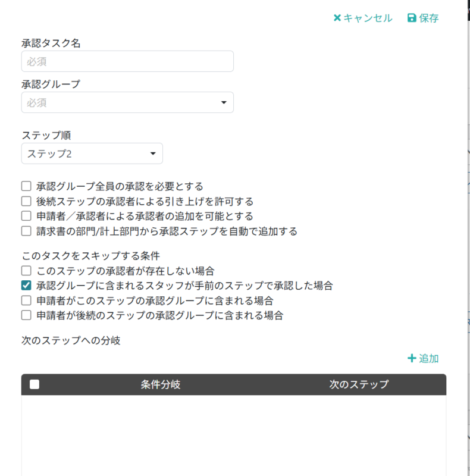
Task: Click the 次のステップへの分岐 heading
Action: (x=71, y=340)
